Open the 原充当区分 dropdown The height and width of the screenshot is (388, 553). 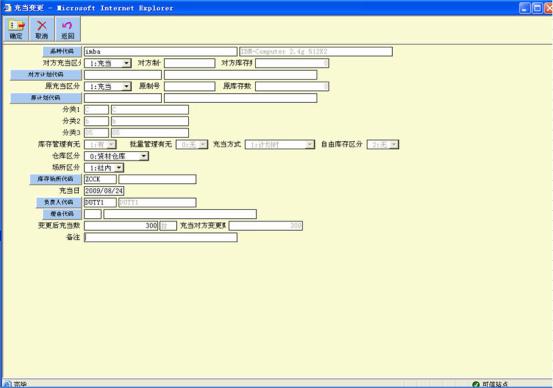pyautogui.click(x=126, y=86)
